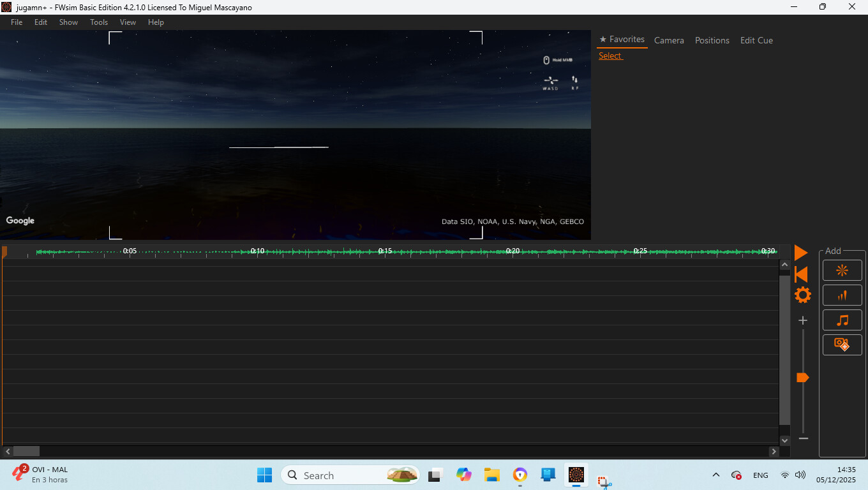Open the Edit Cue tab
868x490 pixels.
click(756, 40)
